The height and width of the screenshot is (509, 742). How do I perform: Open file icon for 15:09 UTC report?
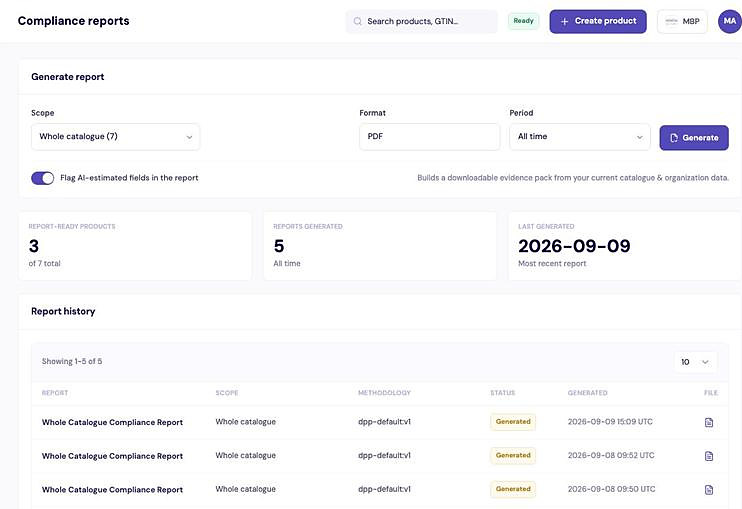pos(708,422)
